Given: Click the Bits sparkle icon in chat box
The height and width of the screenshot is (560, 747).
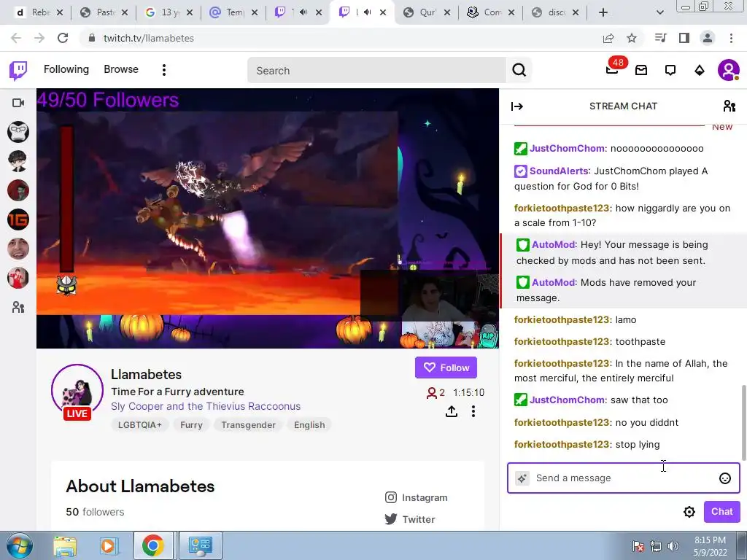Looking at the screenshot, I should tap(522, 478).
